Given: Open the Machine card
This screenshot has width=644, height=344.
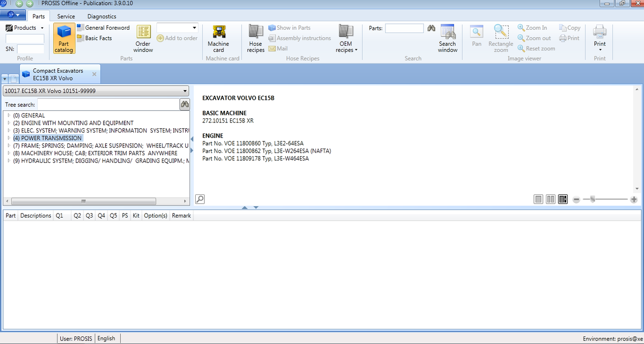Looking at the screenshot, I should [x=218, y=39].
